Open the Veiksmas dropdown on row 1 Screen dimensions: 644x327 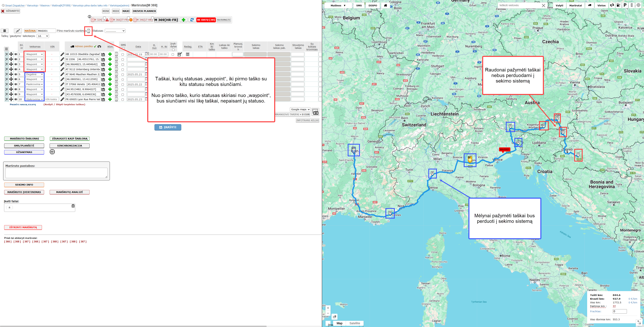point(35,54)
